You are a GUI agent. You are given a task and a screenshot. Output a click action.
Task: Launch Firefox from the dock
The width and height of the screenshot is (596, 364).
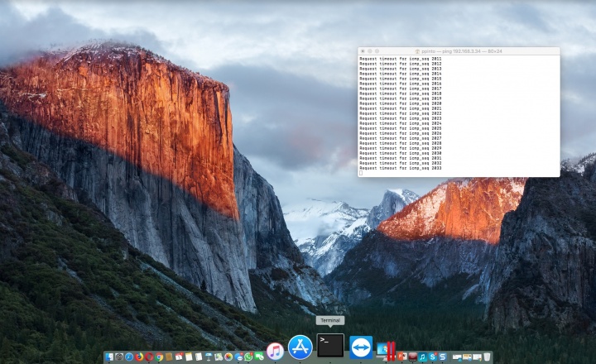tap(139, 357)
